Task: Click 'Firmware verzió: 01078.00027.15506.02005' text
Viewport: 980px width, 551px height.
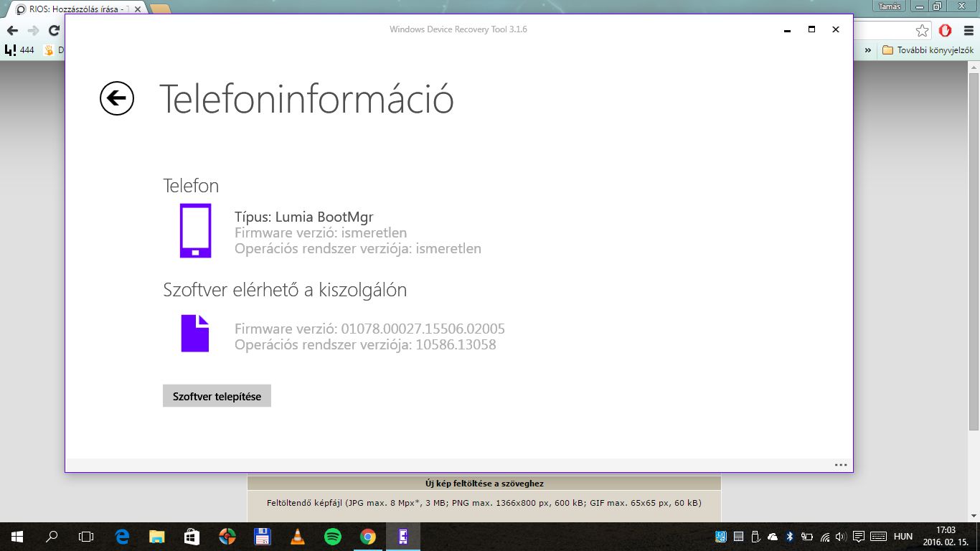Action: pos(369,329)
